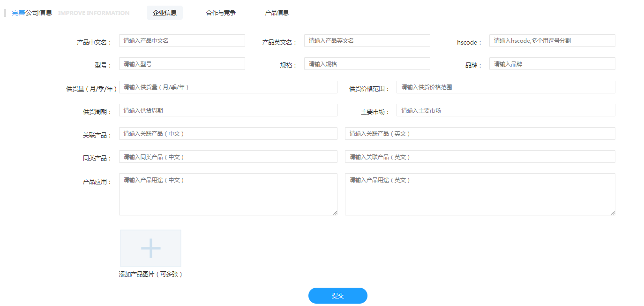Switch to the 企业信息 tab
Viewport: 644px width, 306px height.
(165, 13)
